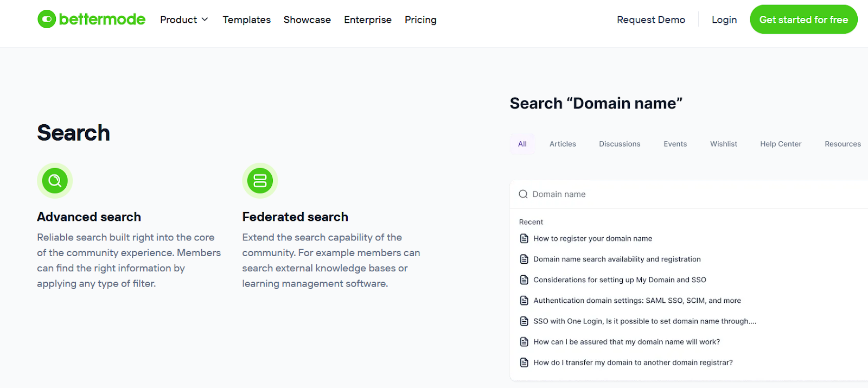Open "Domain name search availability and registration" result

click(x=617, y=259)
